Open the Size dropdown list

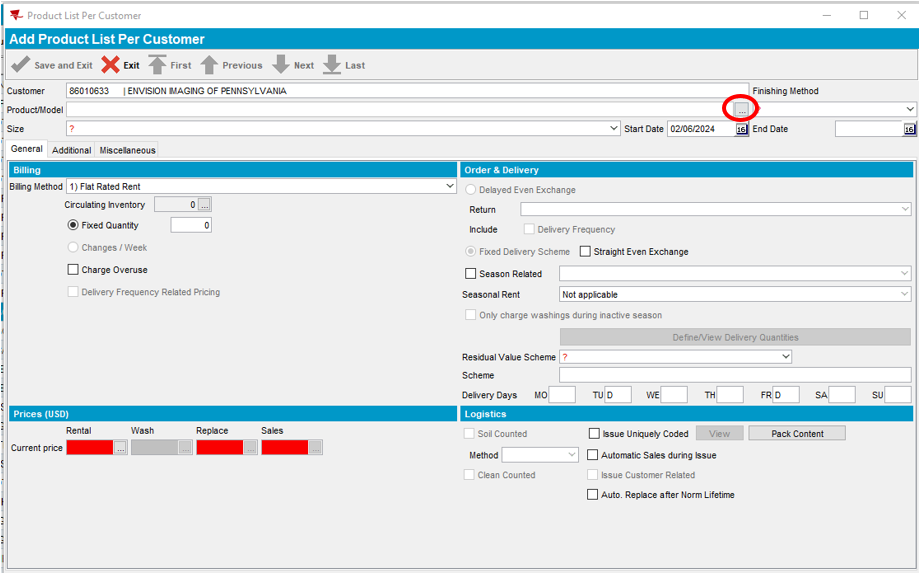tap(613, 129)
